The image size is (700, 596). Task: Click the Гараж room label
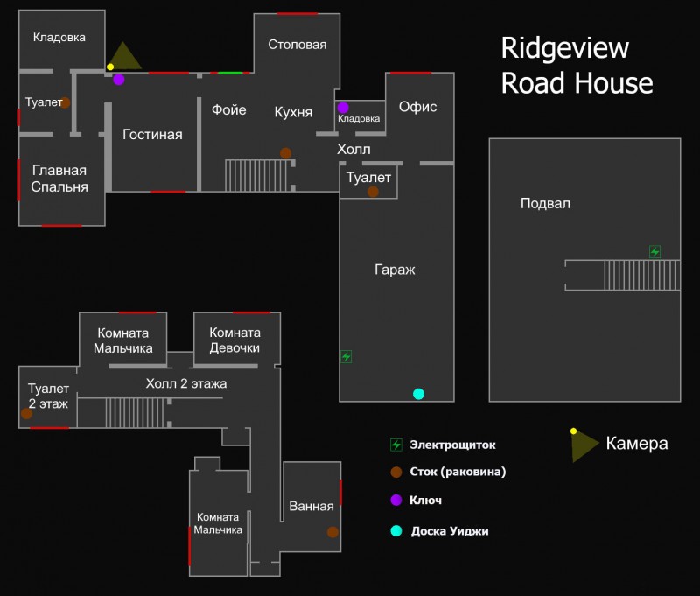[x=395, y=270]
